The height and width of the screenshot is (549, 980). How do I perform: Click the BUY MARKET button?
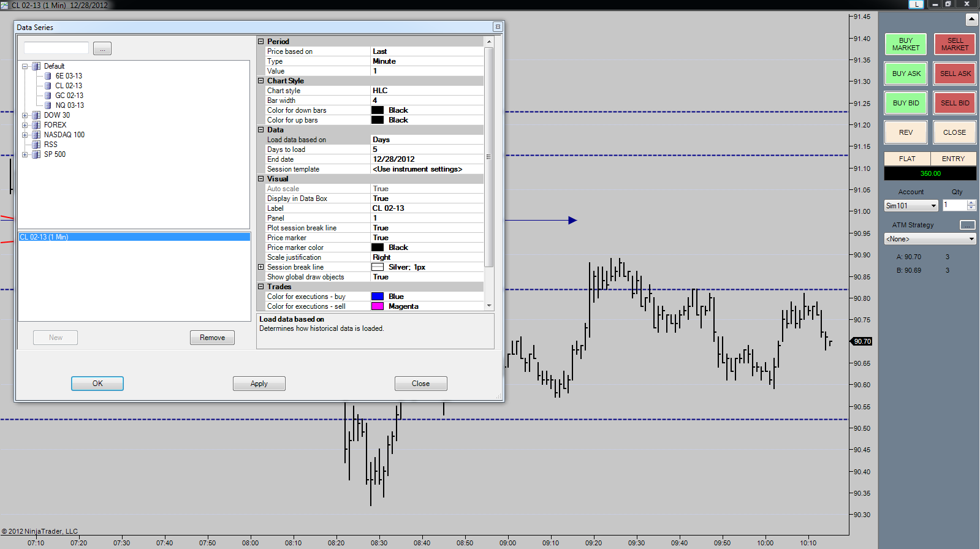(905, 44)
